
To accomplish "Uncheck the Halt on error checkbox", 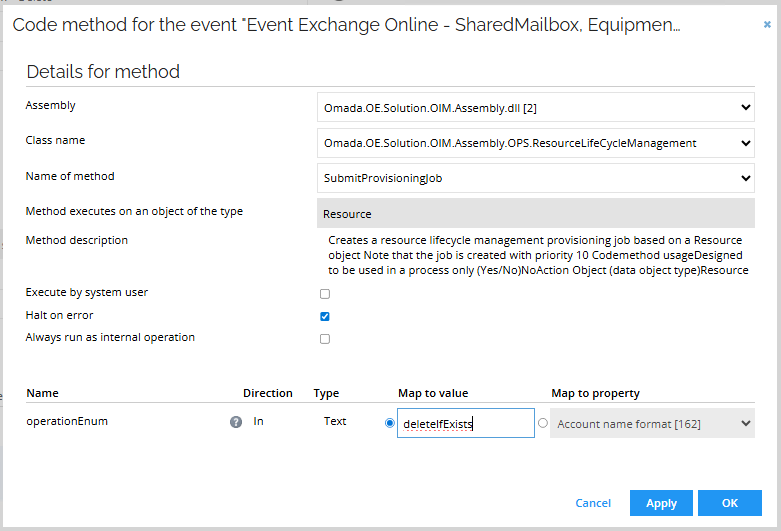I will pos(324,316).
